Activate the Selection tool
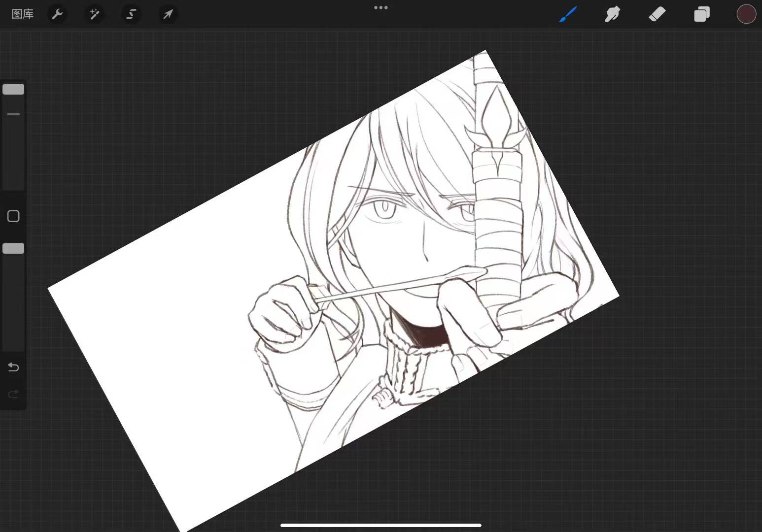This screenshot has width=762, height=532. click(131, 14)
